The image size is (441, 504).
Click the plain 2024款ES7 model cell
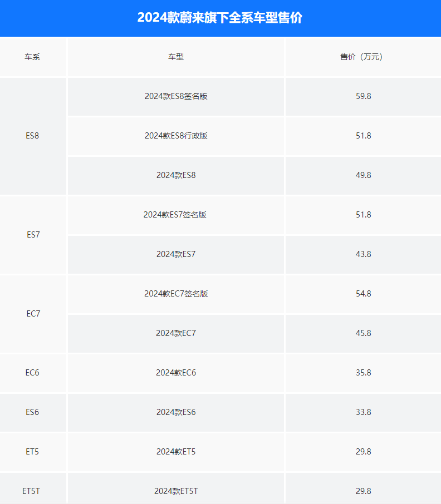pyautogui.click(x=176, y=254)
